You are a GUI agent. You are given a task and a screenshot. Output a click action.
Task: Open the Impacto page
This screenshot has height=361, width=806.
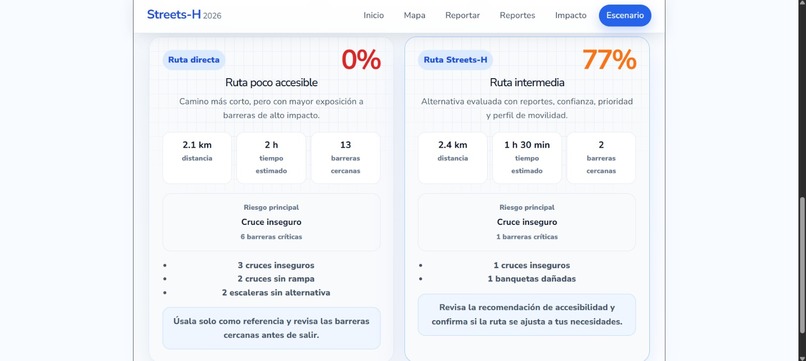point(571,15)
